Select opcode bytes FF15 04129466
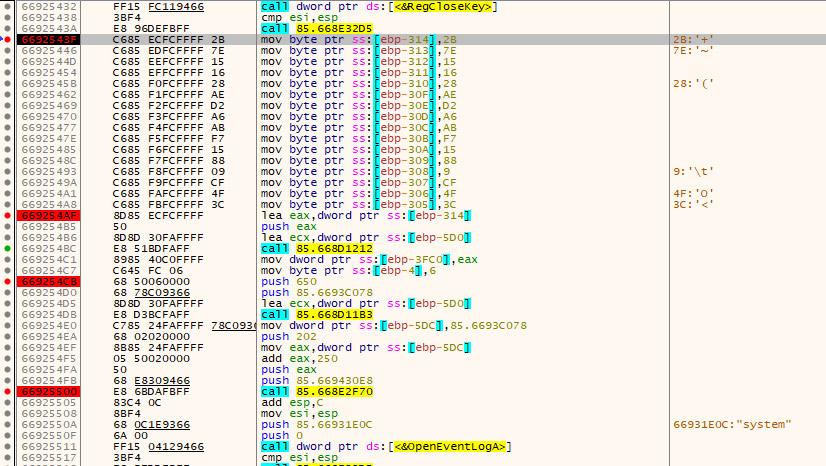 pos(159,447)
